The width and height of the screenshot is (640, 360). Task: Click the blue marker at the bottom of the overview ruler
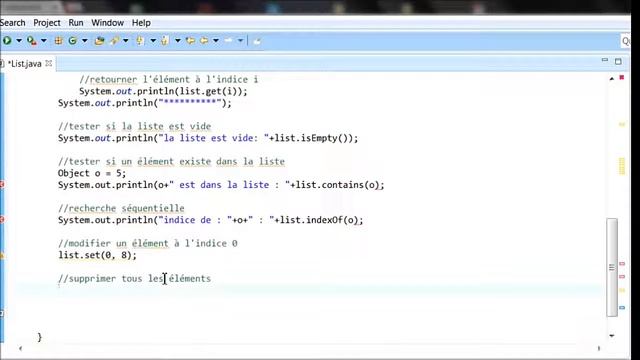click(622, 308)
